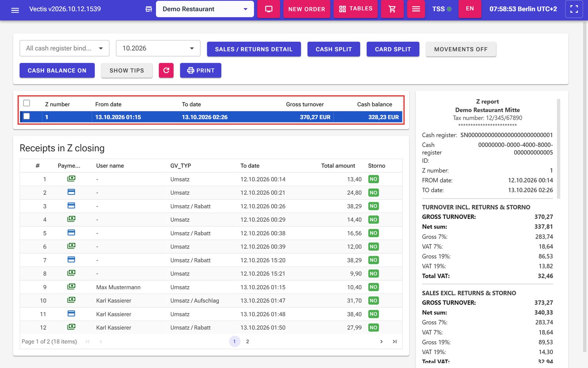The height and width of the screenshot is (368, 588).
Task: Click the cash payment icon in receipt row 10
Action: pos(71,300)
